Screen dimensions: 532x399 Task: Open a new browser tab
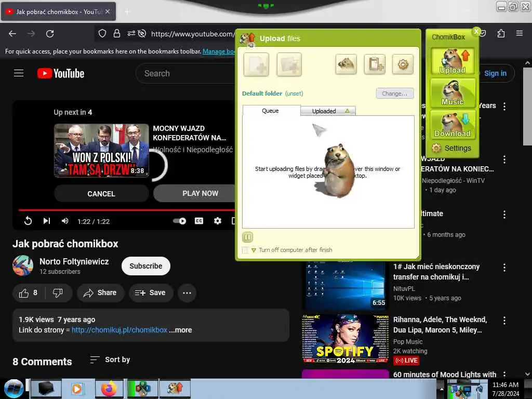(x=127, y=12)
